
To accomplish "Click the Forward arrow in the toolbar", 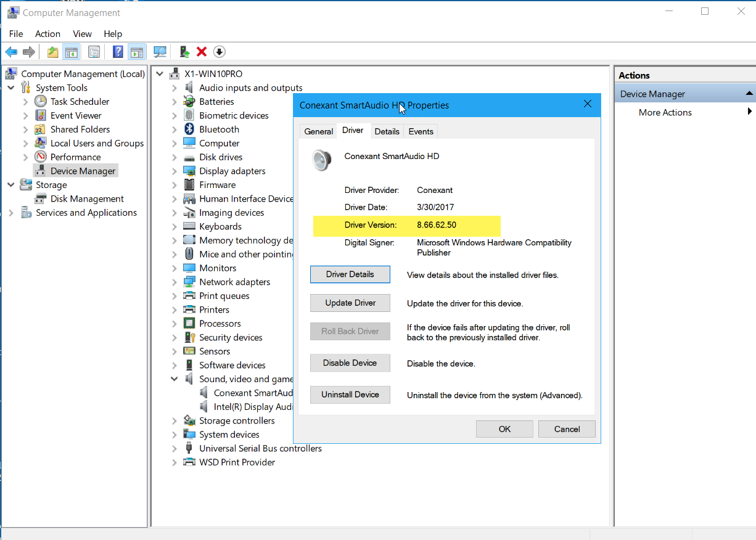I will pos(28,52).
